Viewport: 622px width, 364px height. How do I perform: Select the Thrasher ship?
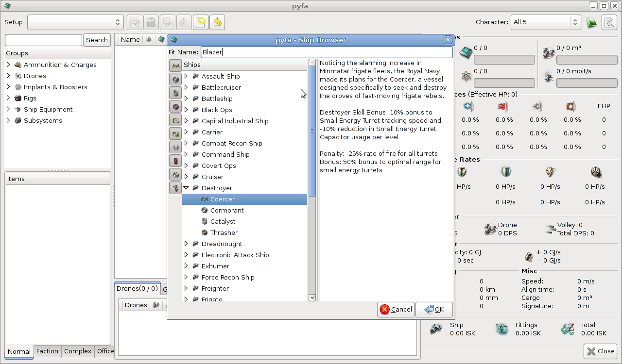click(x=224, y=232)
